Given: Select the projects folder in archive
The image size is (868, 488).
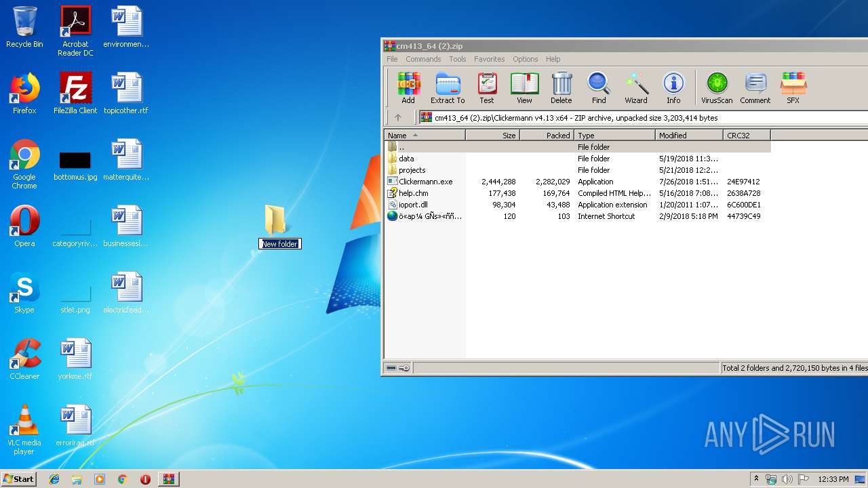Looking at the screenshot, I should (x=578, y=169).
